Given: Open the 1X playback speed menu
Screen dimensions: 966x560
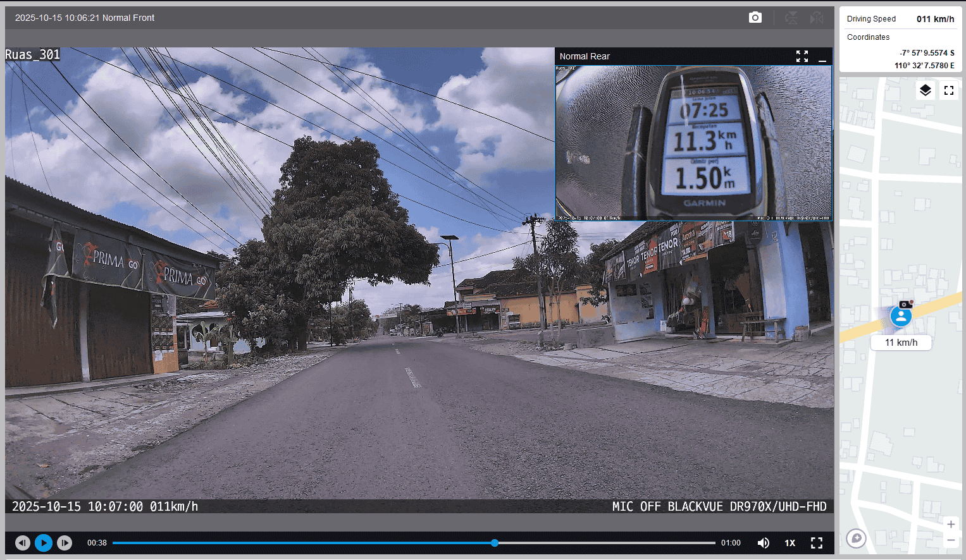Looking at the screenshot, I should coord(790,543).
